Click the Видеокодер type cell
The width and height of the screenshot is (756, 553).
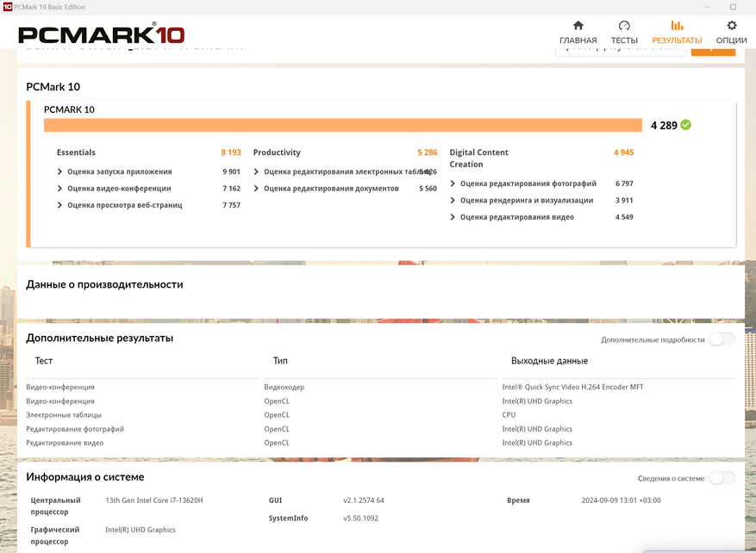tap(284, 387)
